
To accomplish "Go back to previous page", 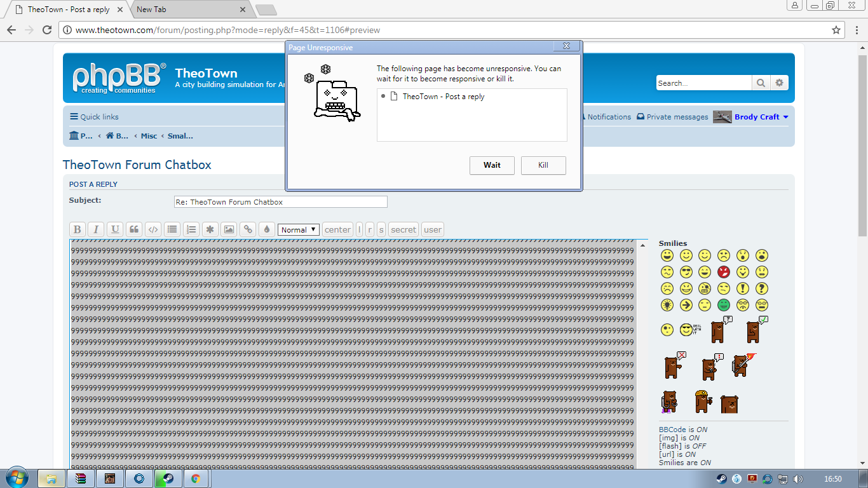I will [x=11, y=30].
